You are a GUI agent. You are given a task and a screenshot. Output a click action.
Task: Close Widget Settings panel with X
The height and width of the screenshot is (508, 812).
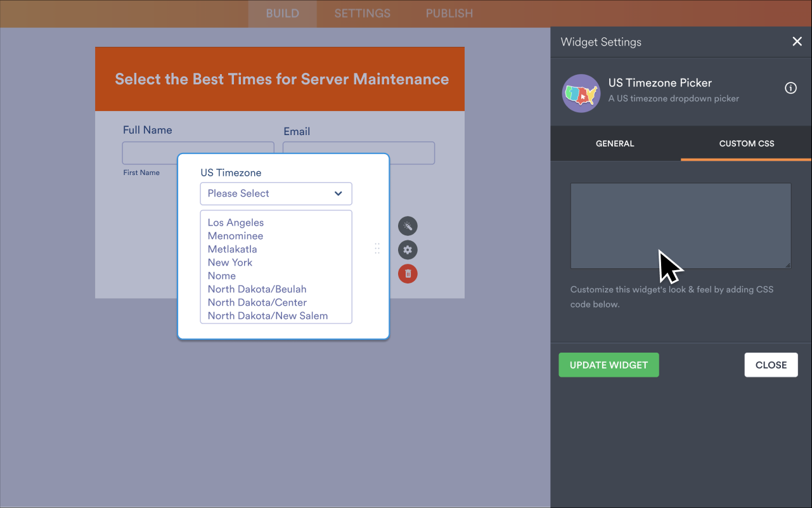797,42
